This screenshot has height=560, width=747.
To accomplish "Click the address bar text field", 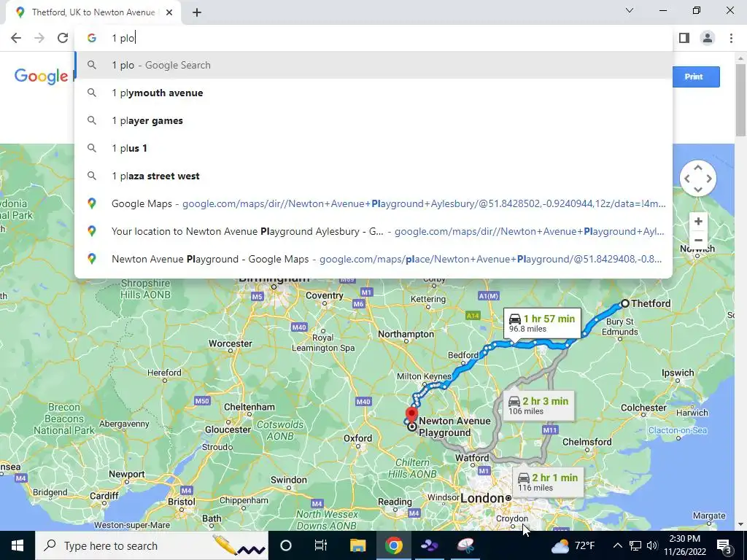I will click(373, 38).
